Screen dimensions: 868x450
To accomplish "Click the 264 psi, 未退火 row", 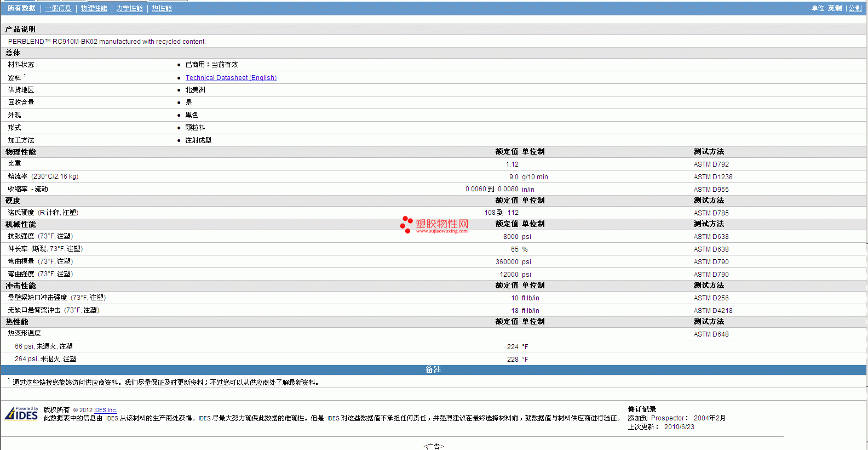I will pyautogui.click(x=45, y=359).
